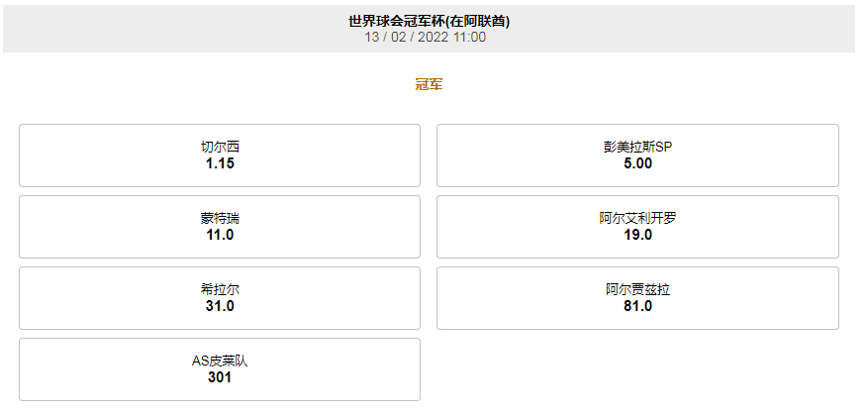The width and height of the screenshot is (868, 416).
Task: Select AS皮莱队 at 301 odds
Action: [x=220, y=369]
